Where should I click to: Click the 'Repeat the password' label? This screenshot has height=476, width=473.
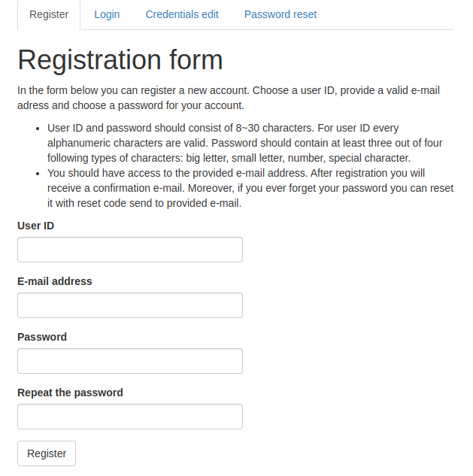[x=70, y=393]
